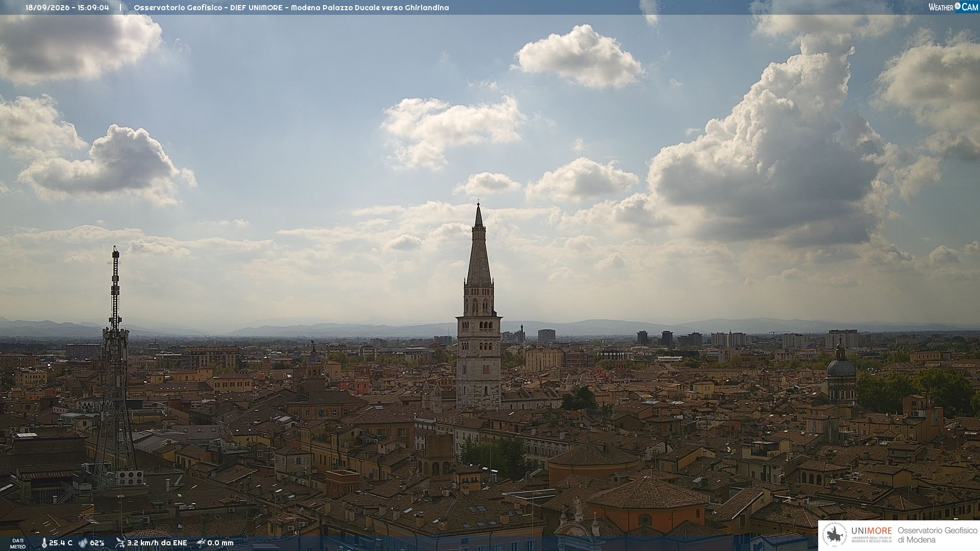Click the wind speed icon
This screenshot has height=551, width=980.
coord(120,543)
